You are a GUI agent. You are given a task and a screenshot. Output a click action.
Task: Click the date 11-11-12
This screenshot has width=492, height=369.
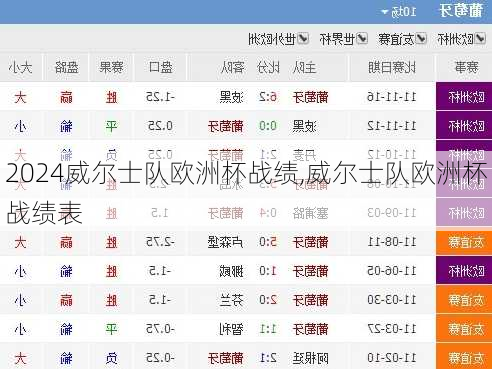click(392, 126)
